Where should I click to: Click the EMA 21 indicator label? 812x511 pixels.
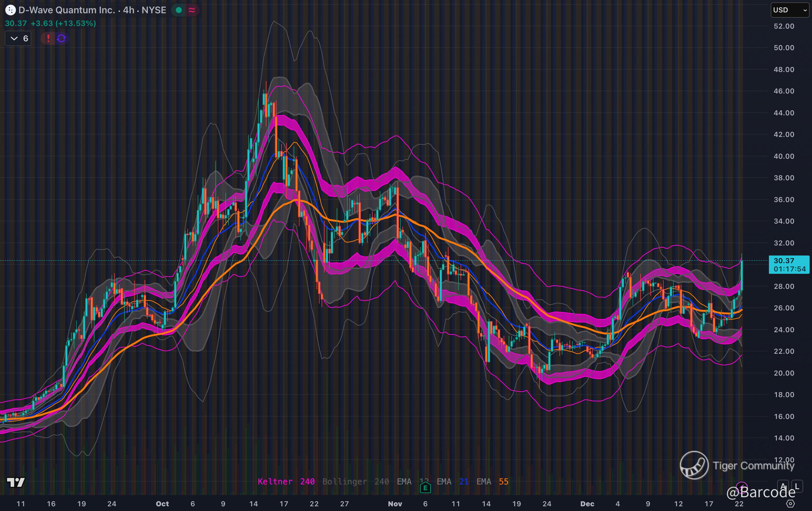(x=452, y=481)
